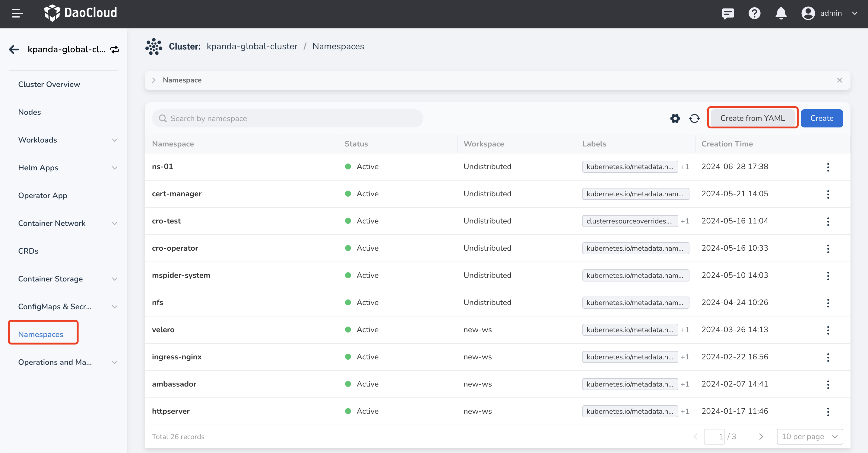The width and height of the screenshot is (868, 453).
Task: Click Create from YAML button
Action: point(752,118)
